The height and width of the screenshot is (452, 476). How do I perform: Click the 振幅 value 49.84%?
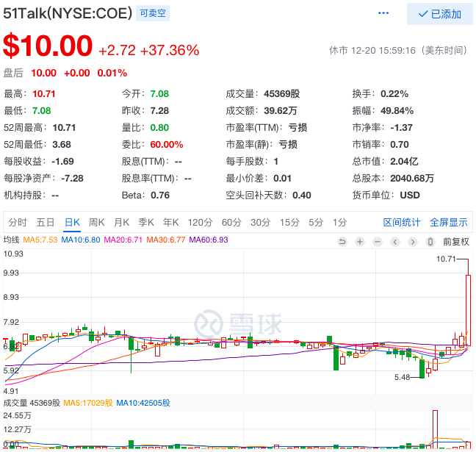click(397, 111)
